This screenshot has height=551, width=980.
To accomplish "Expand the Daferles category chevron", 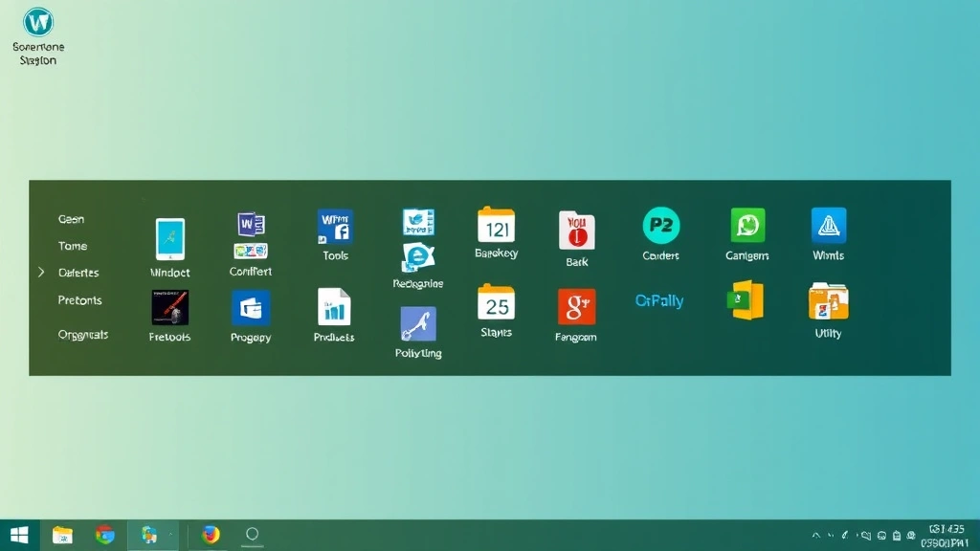I will (x=42, y=272).
